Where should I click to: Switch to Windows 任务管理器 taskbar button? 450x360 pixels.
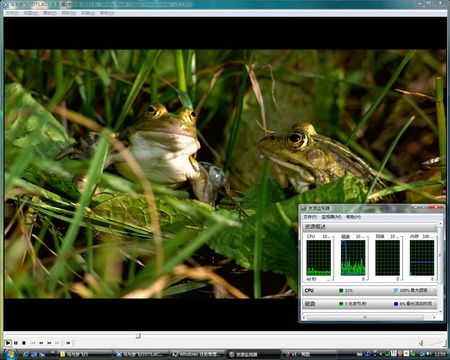pyautogui.click(x=197, y=354)
